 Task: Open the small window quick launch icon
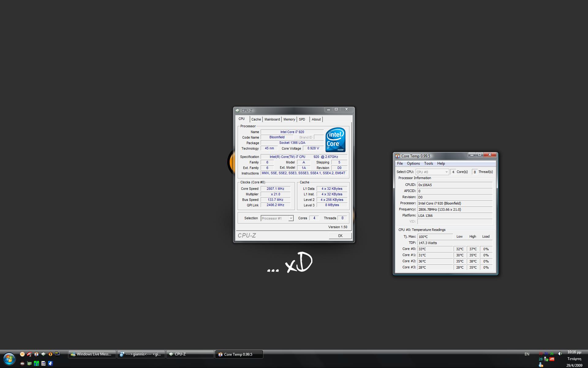(43, 364)
